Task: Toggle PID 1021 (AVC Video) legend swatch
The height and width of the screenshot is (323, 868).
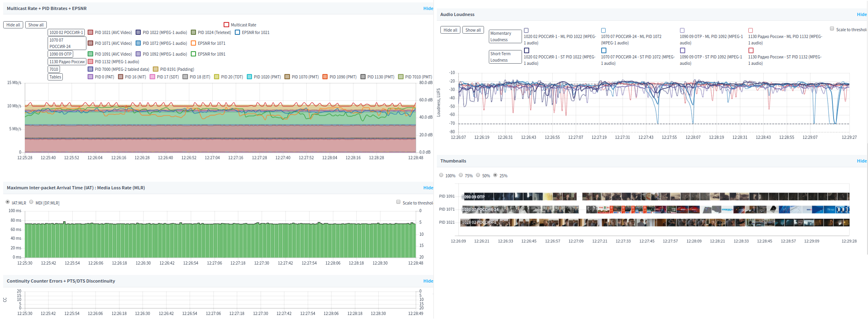Action: [90, 32]
